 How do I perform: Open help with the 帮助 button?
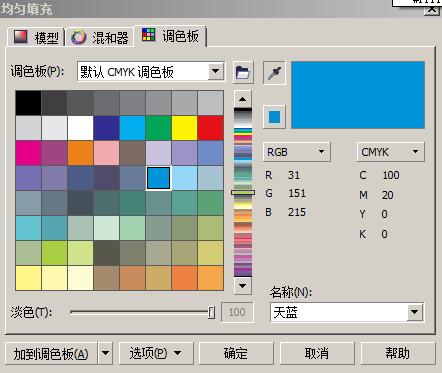398,353
